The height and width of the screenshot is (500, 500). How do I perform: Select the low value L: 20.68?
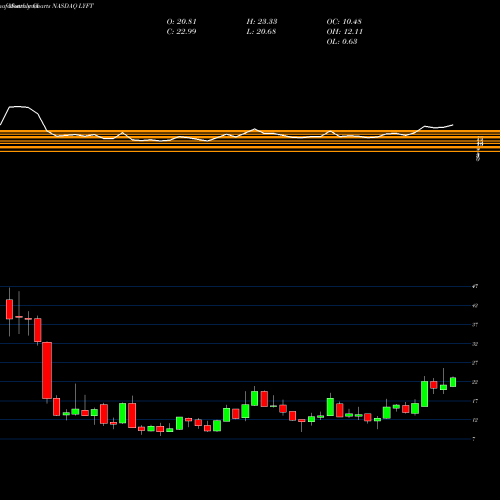pyautogui.click(x=261, y=32)
